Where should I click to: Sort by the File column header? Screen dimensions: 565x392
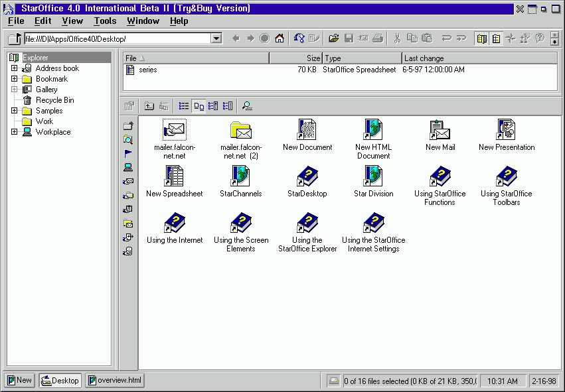pos(196,58)
